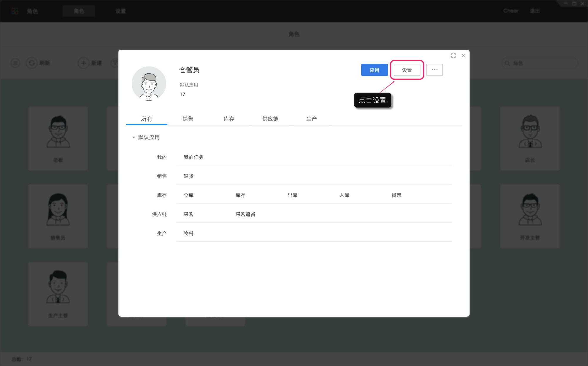Screen dimensions: 588x366
Task: Click the app logo in the top bar
Action: [15, 11]
